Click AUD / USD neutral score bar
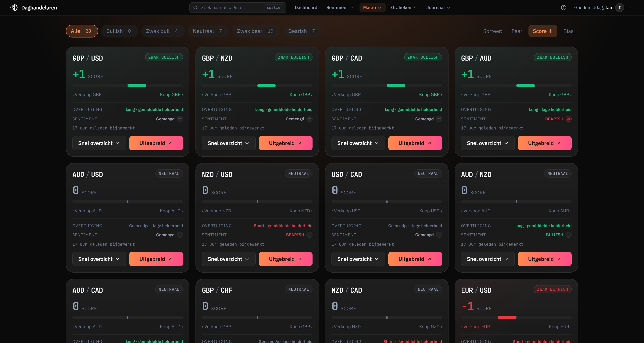The image size is (644, 343). click(127, 202)
